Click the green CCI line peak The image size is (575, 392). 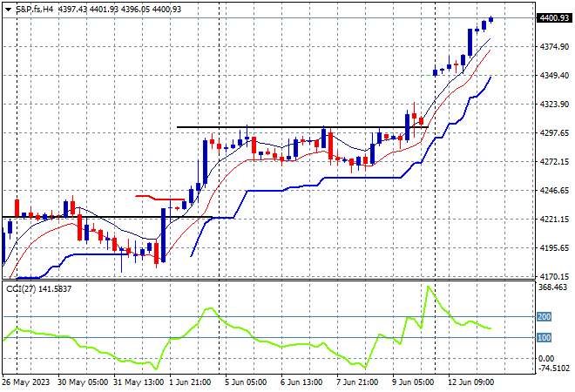[429, 287]
